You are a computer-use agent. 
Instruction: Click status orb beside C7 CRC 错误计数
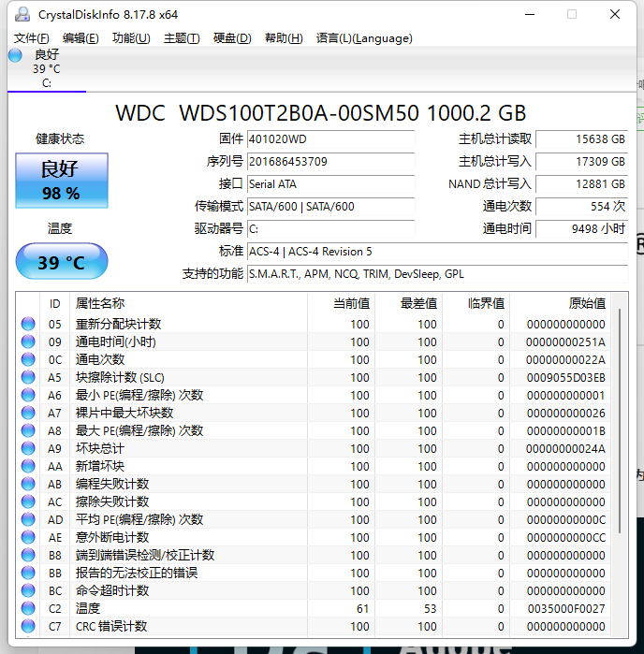click(x=28, y=626)
